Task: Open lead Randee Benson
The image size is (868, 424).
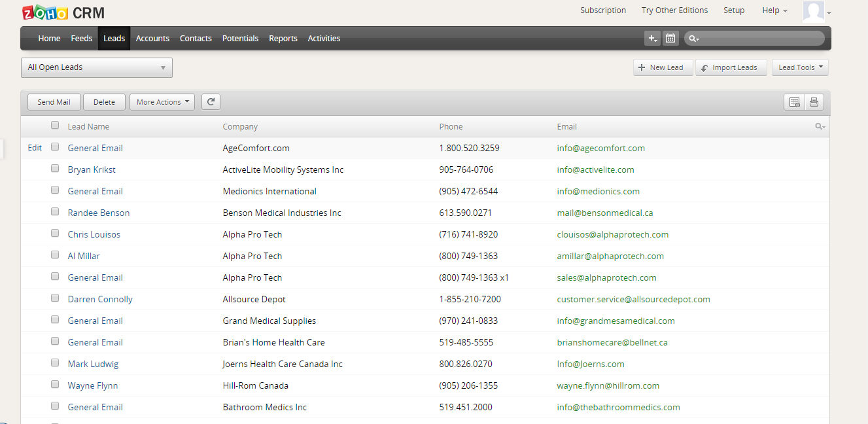Action: tap(99, 213)
